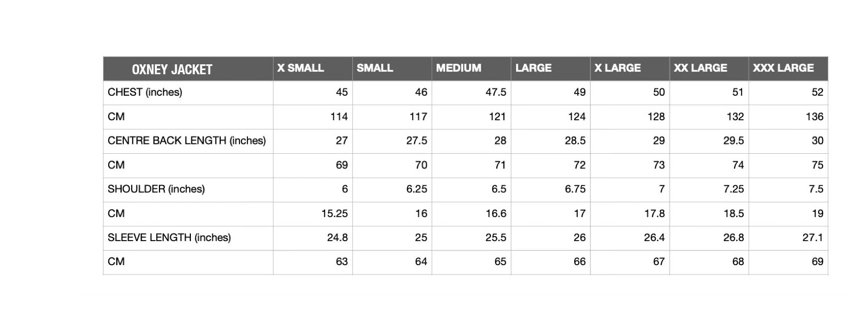Click the SHOULDER (inches) row label
This screenshot has width=868, height=331.
(156, 189)
